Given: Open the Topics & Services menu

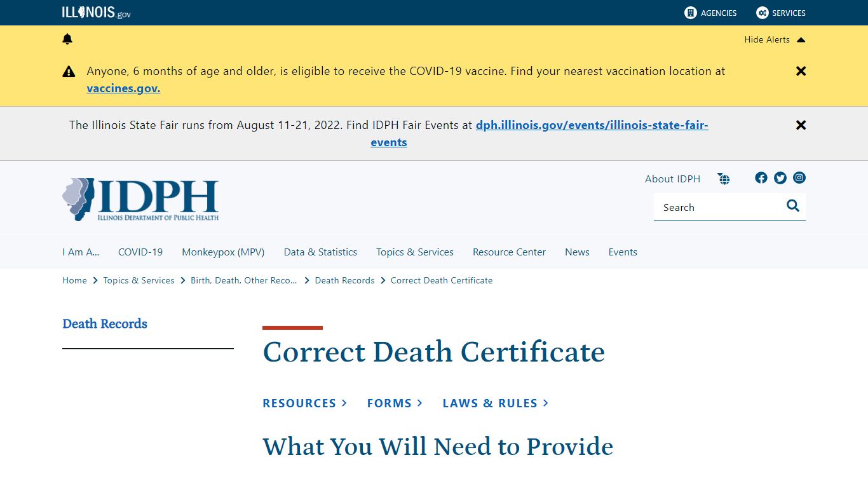Looking at the screenshot, I should click(x=414, y=252).
